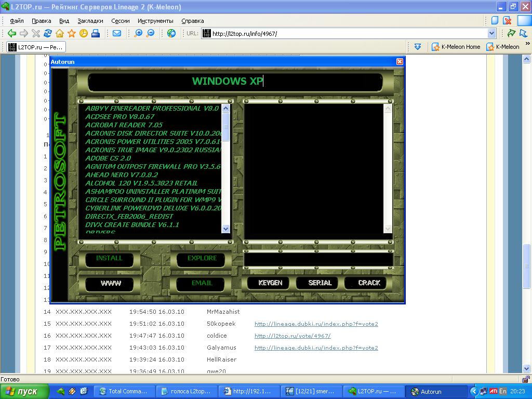Select ADOBE CS 2.0 entry

click(108, 158)
